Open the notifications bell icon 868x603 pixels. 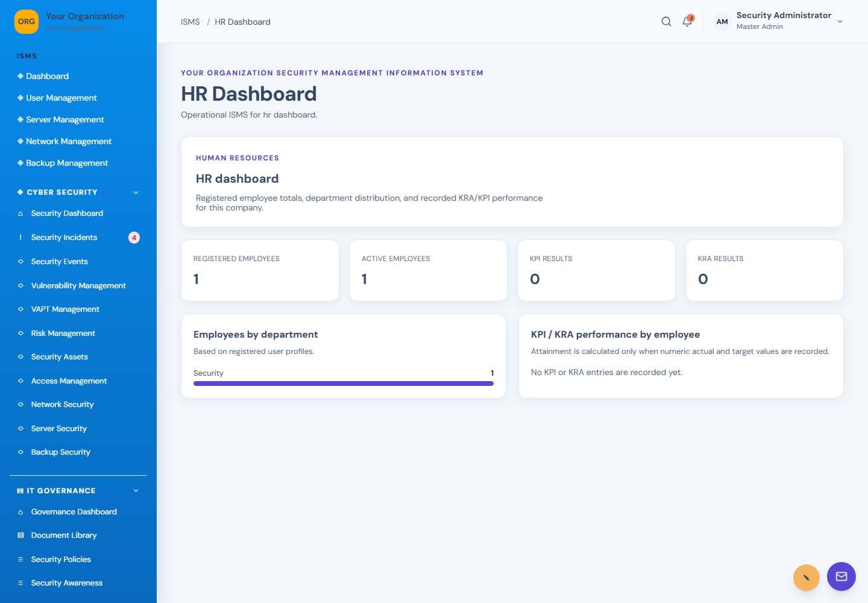coord(687,22)
